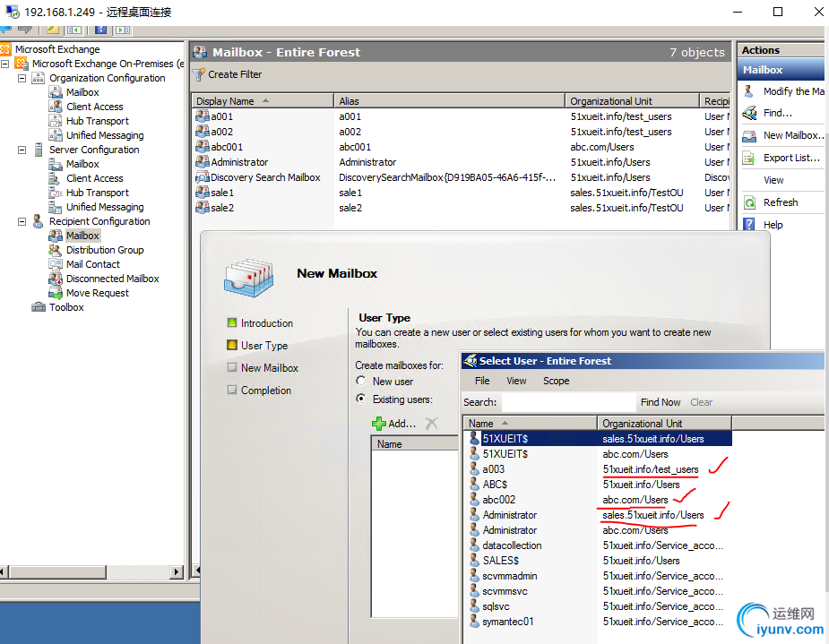Click the Help action icon

[x=749, y=225]
